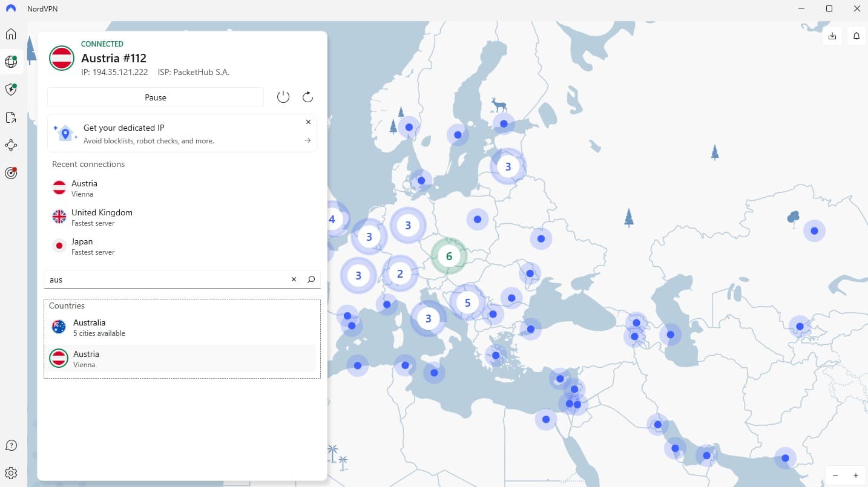Image resolution: width=868 pixels, height=487 pixels.
Task: Click the map cluster marker 2
Action: (x=399, y=273)
